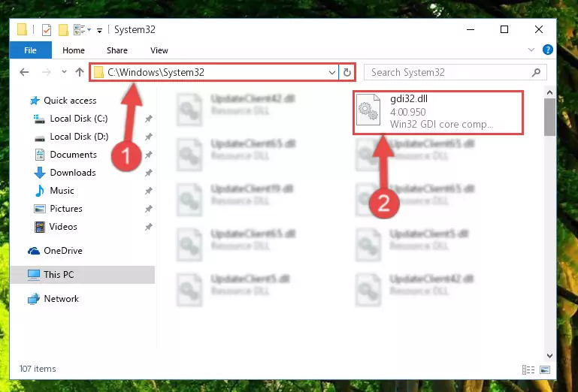The image size is (578, 392).
Task: Open Pictures in the sidebar
Action: point(66,209)
